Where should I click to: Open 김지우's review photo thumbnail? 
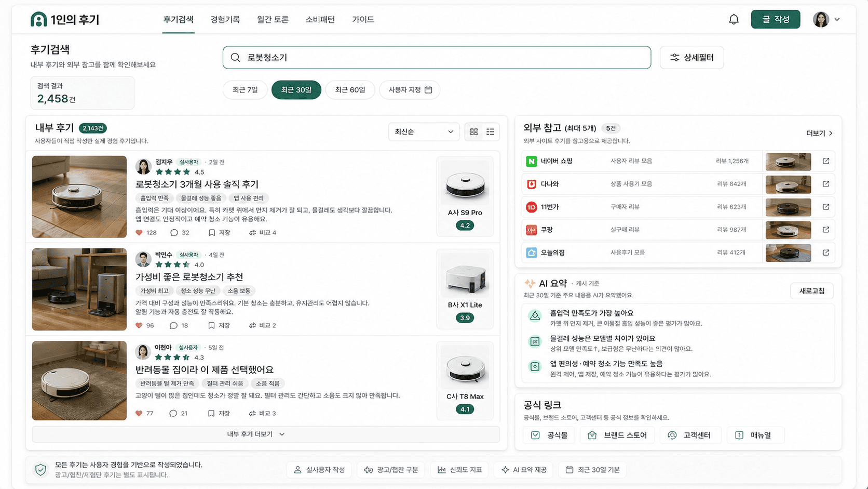(79, 197)
